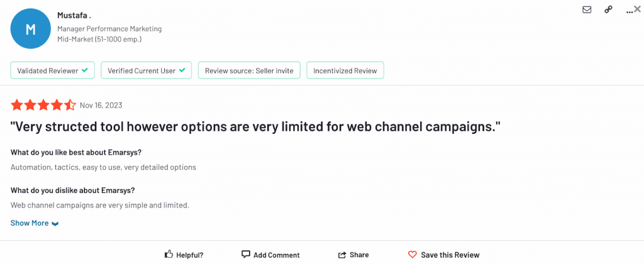Image resolution: width=644 pixels, height=264 pixels.
Task: Expand review with Show More
Action: pyautogui.click(x=30, y=223)
